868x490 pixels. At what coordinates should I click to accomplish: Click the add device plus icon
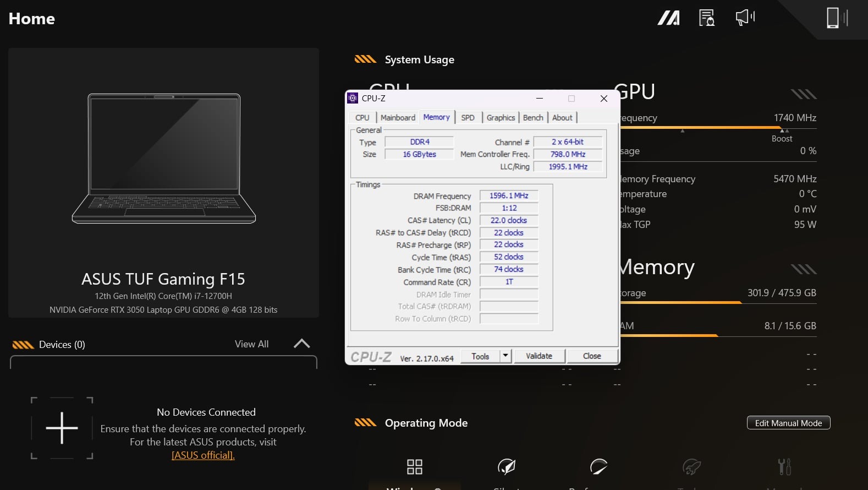(62, 428)
